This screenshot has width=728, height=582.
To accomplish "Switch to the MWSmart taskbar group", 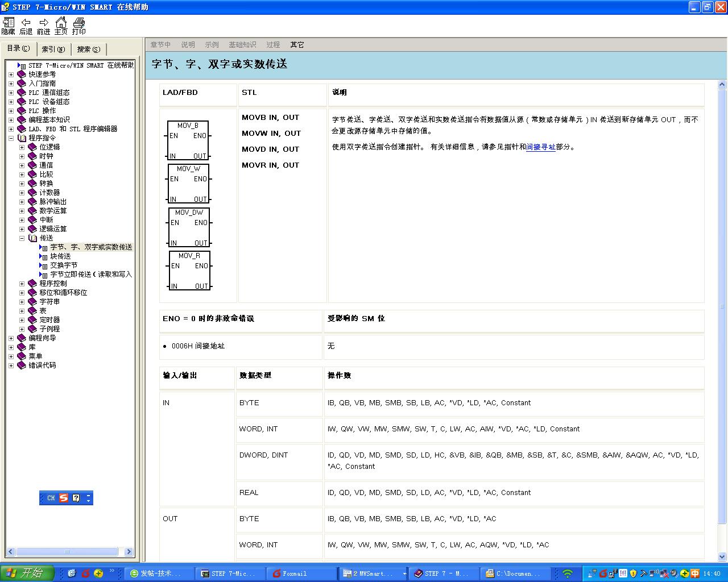I will click(x=374, y=574).
